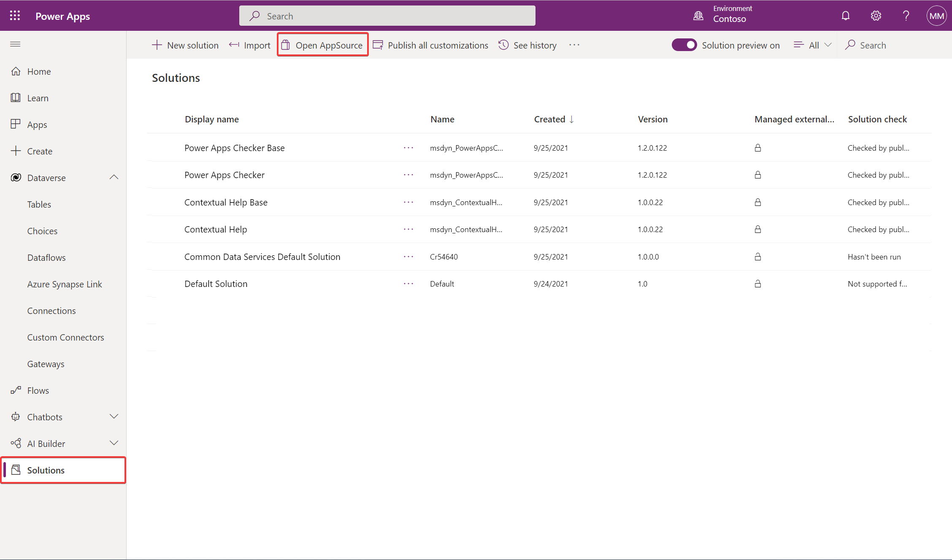952x560 pixels.
Task: Click the Settings gear icon
Action: click(x=876, y=15)
